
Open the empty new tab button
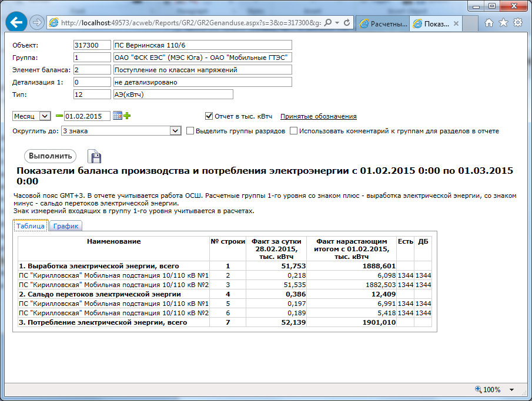tap(470, 23)
